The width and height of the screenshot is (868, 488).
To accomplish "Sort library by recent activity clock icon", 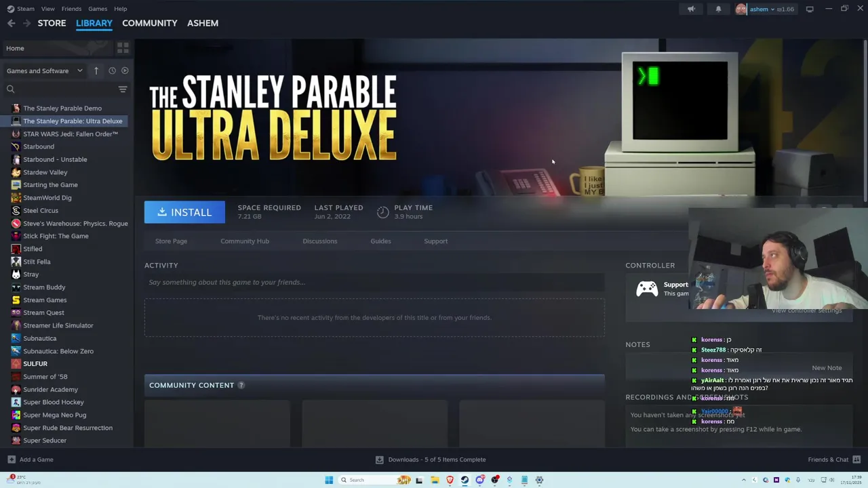I will pyautogui.click(x=112, y=70).
